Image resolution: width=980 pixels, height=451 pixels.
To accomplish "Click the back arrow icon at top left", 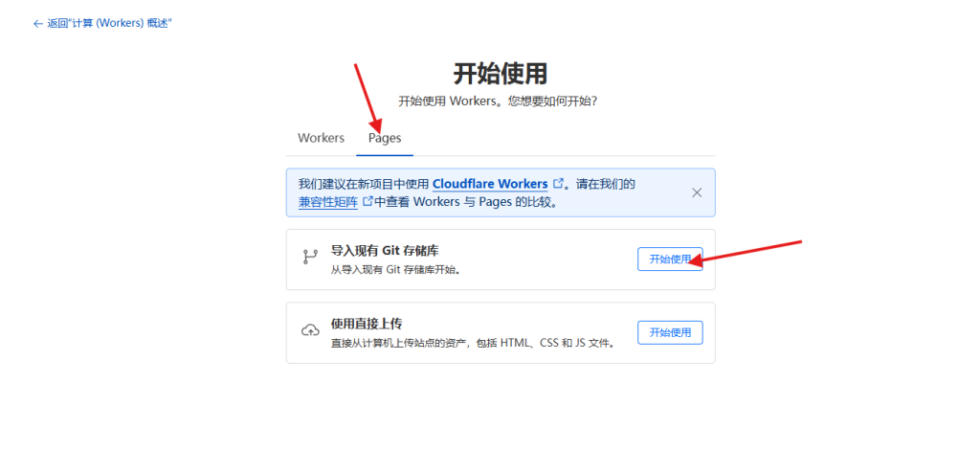I will (x=37, y=23).
